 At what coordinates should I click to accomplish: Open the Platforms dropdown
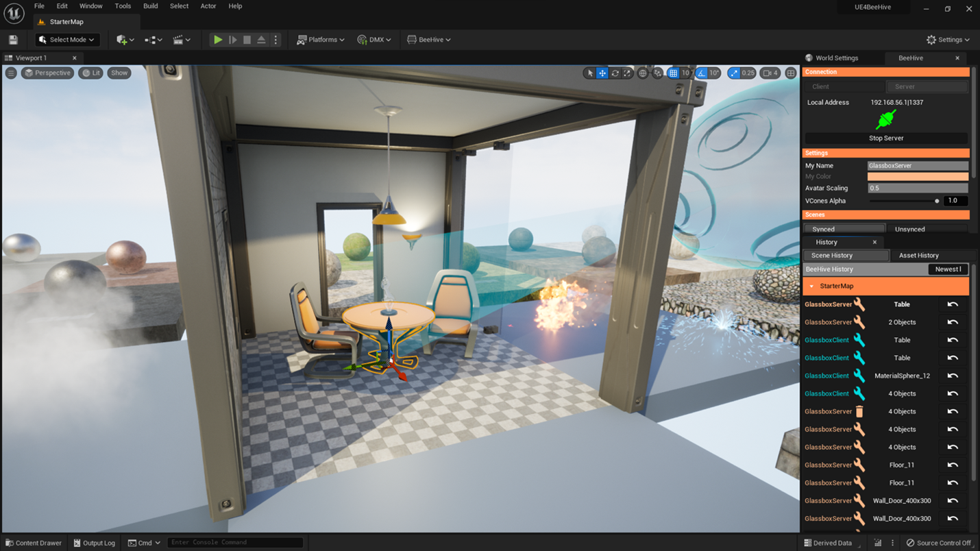tap(320, 40)
